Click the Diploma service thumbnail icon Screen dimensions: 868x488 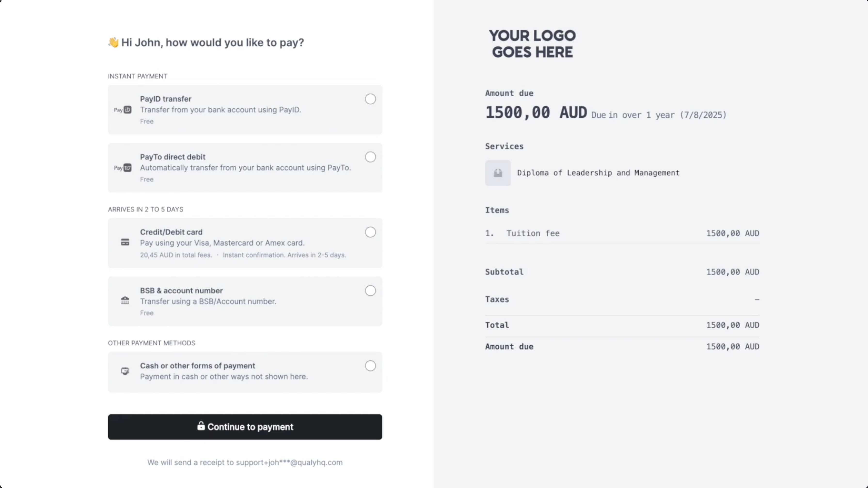point(498,173)
